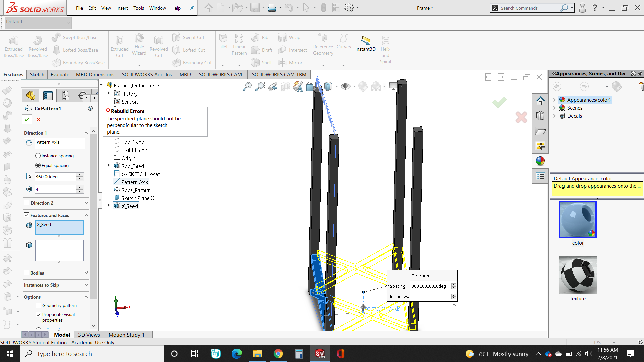Open Custom Properties task pane tab
Viewport: 644px width, 362px height.
[x=540, y=176]
